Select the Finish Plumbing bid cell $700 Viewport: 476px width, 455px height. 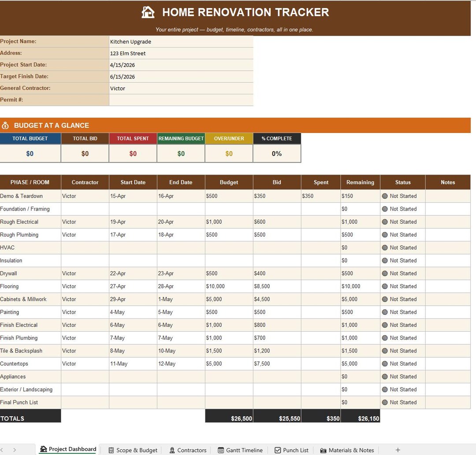277,338
